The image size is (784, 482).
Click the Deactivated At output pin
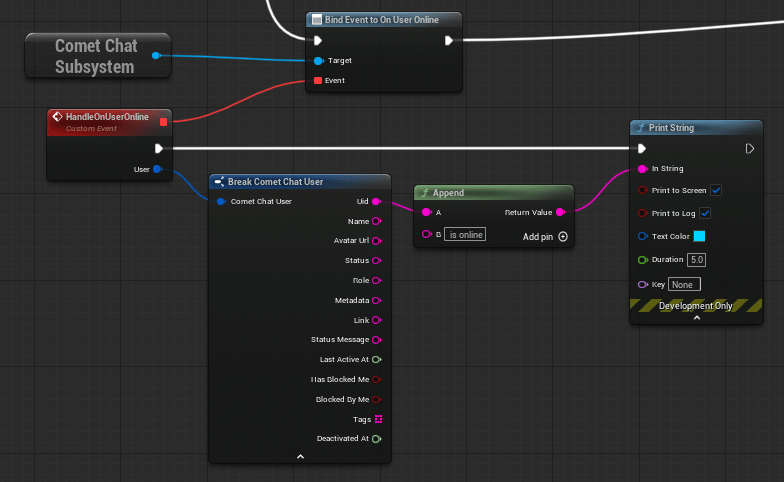tap(376, 439)
